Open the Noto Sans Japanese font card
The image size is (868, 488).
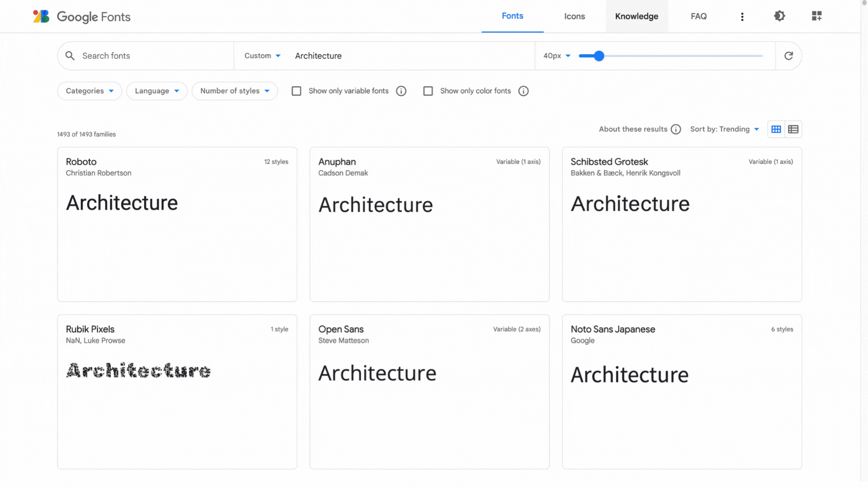[x=682, y=392]
